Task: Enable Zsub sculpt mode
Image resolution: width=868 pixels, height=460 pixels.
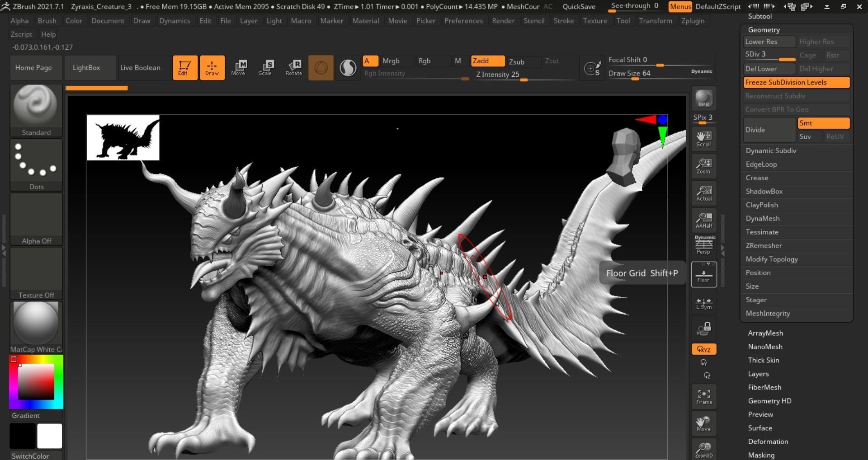Action: (524, 61)
